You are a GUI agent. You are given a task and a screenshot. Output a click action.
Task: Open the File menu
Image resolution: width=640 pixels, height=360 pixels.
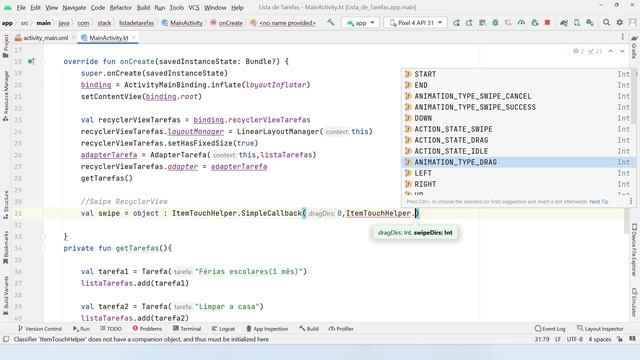21,7
